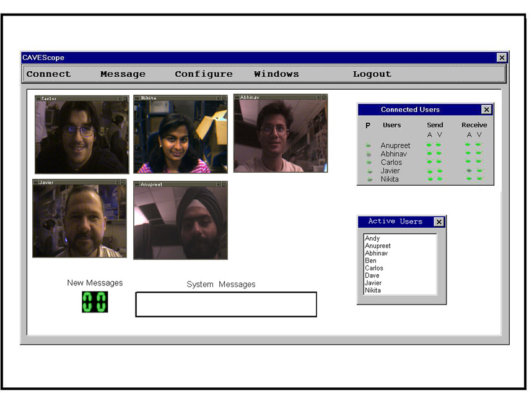532x393 pixels.
Task: Click the Receive column header
Action: [474, 125]
